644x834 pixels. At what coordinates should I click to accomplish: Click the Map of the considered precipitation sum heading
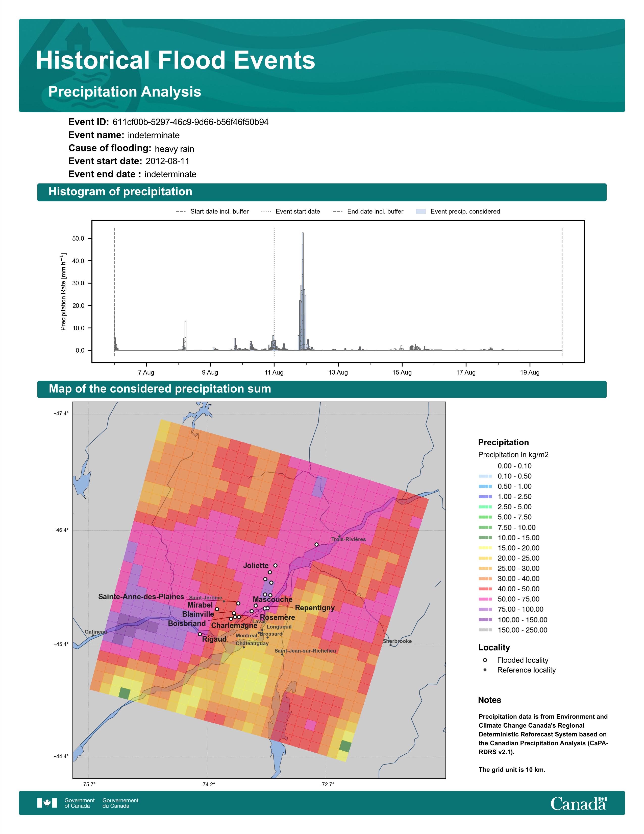(160, 389)
